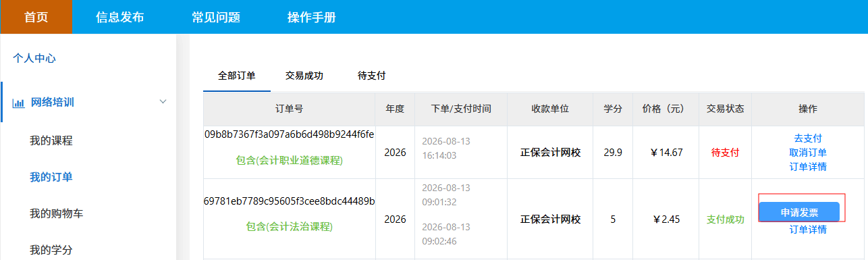
Task: Click the red 待支付 status
Action: coord(725,153)
